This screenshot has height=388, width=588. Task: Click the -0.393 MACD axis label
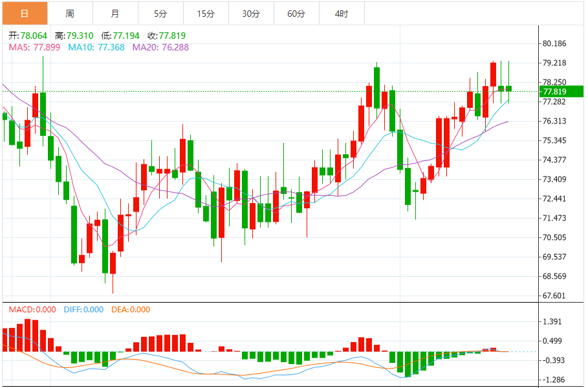point(554,360)
